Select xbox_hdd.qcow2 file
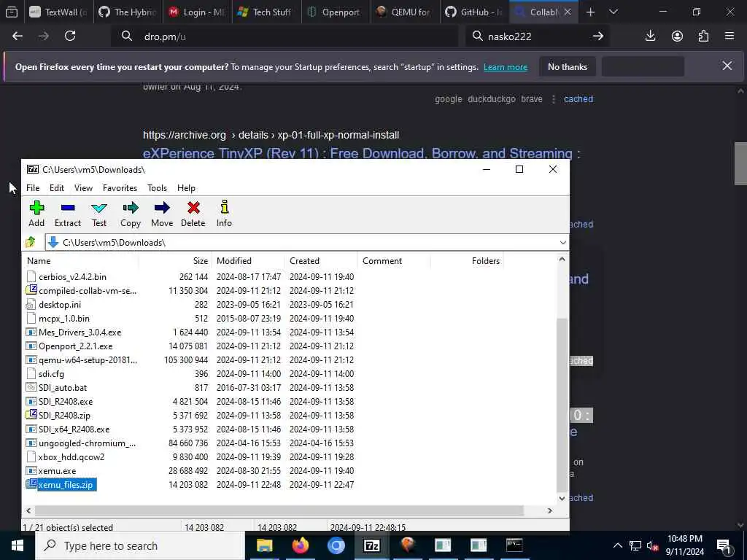 pos(71,456)
